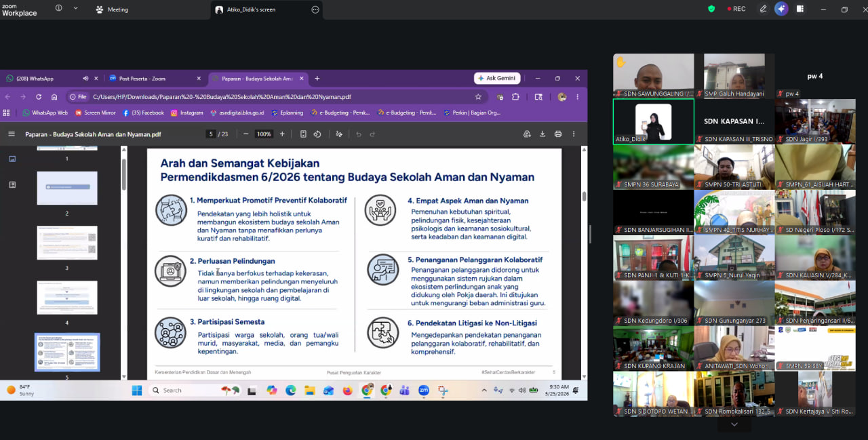The height and width of the screenshot is (440, 868).
Task: Click the PDF thumbnail panel scrollbar
Action: (124, 175)
